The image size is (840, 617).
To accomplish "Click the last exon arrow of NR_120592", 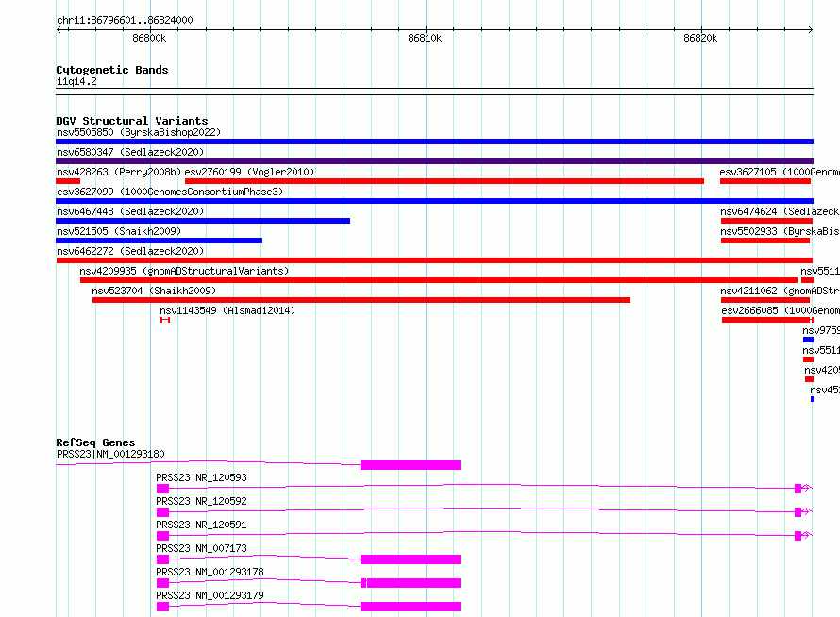I will point(803,512).
